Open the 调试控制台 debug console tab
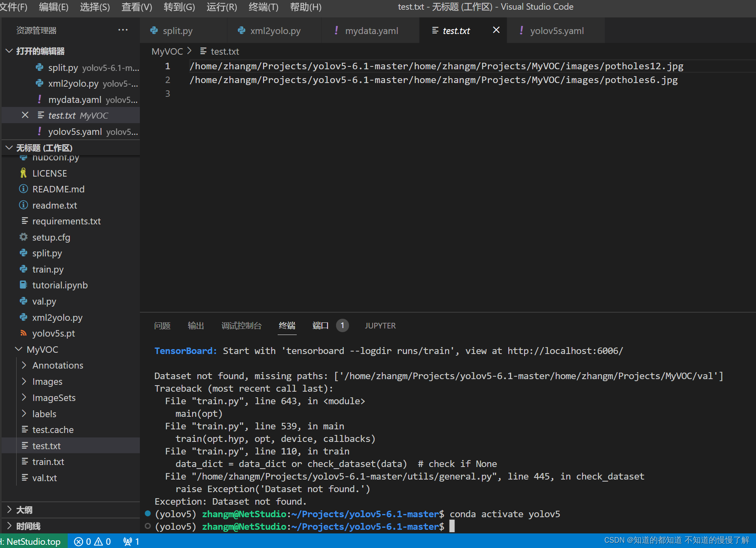The width and height of the screenshot is (756, 548). (242, 326)
